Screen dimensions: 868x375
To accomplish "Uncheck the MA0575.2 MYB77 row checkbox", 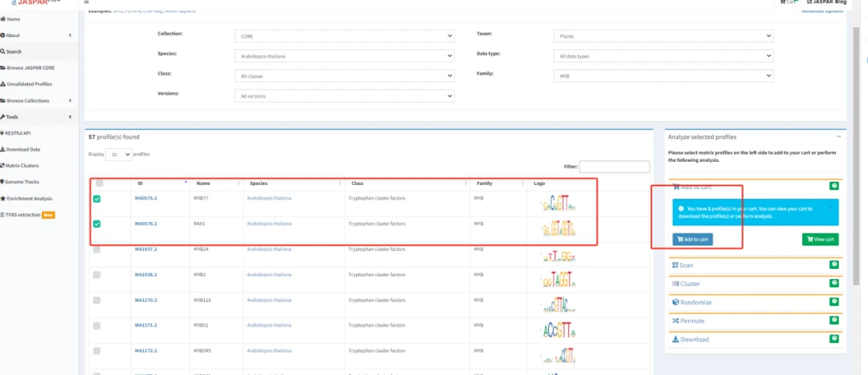I will [x=97, y=199].
